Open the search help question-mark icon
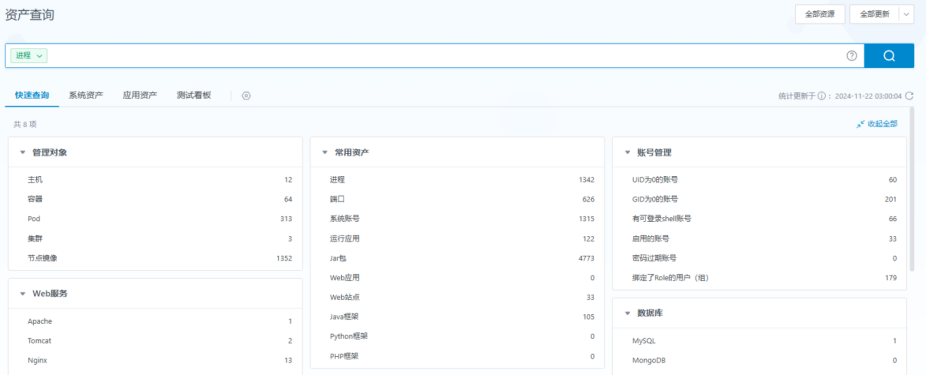 pos(852,56)
